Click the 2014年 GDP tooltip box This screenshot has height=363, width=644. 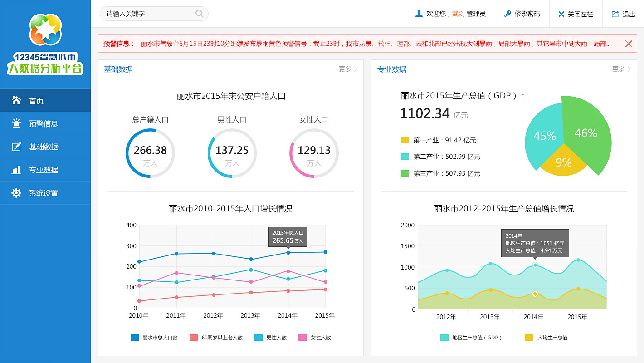pyautogui.click(x=535, y=243)
